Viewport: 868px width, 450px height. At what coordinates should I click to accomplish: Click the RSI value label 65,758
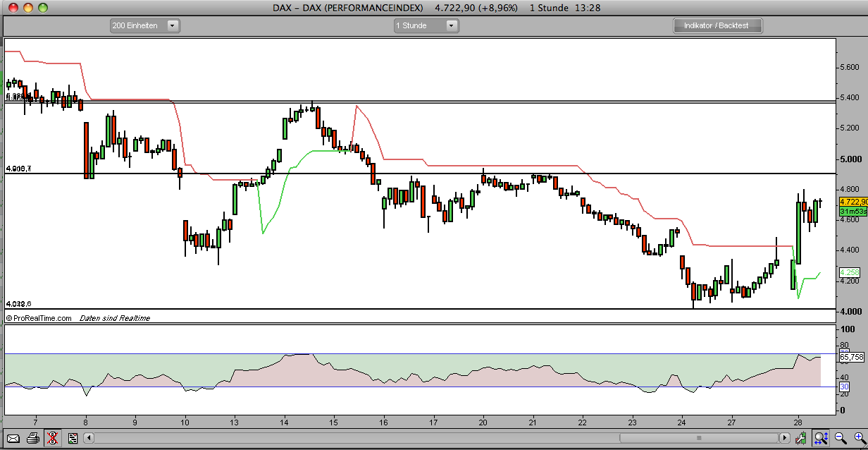852,358
